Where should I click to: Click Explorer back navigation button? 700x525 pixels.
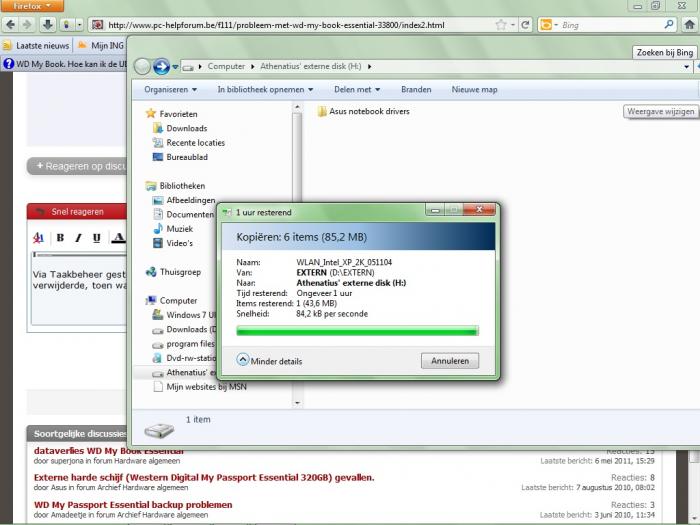pyautogui.click(x=142, y=67)
